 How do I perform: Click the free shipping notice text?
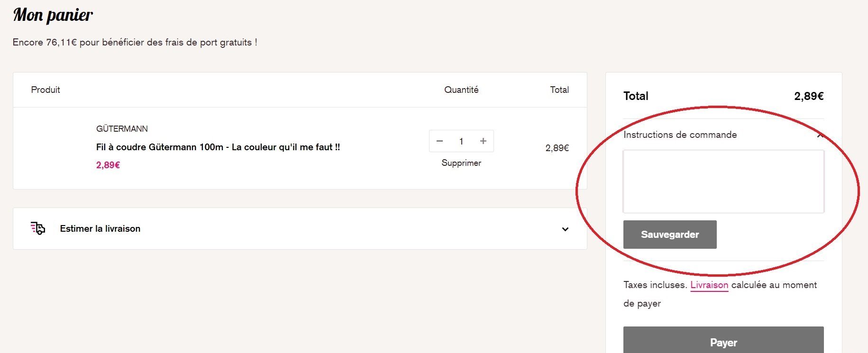pyautogui.click(x=135, y=43)
